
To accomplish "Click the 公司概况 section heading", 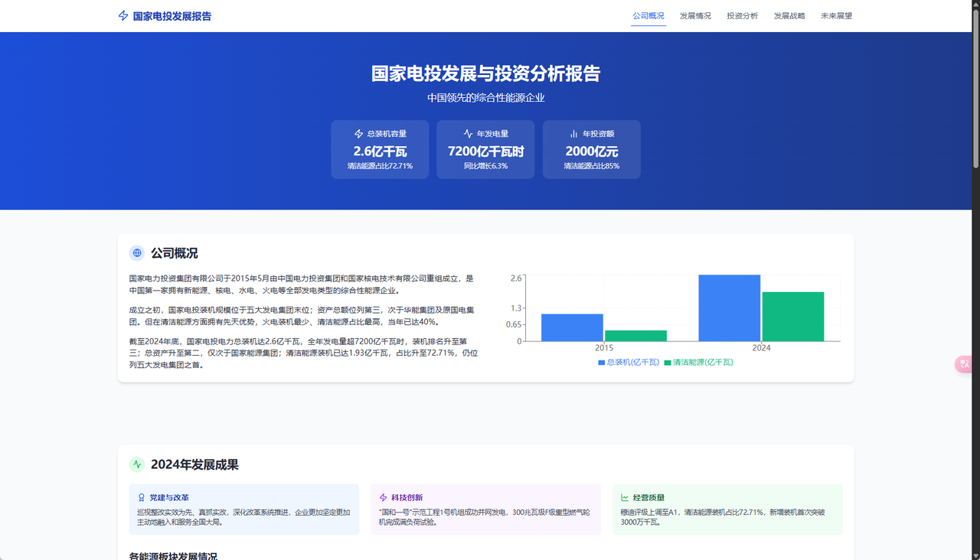I will (174, 253).
